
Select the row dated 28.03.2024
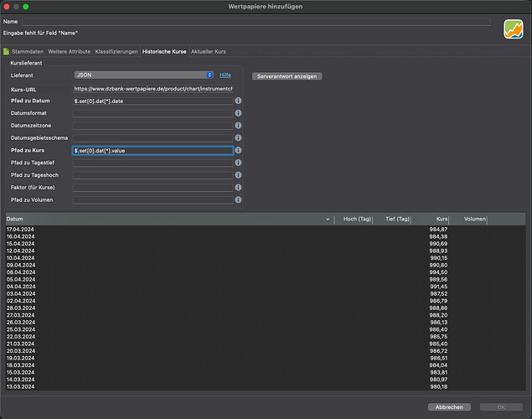pyautogui.click(x=266, y=308)
